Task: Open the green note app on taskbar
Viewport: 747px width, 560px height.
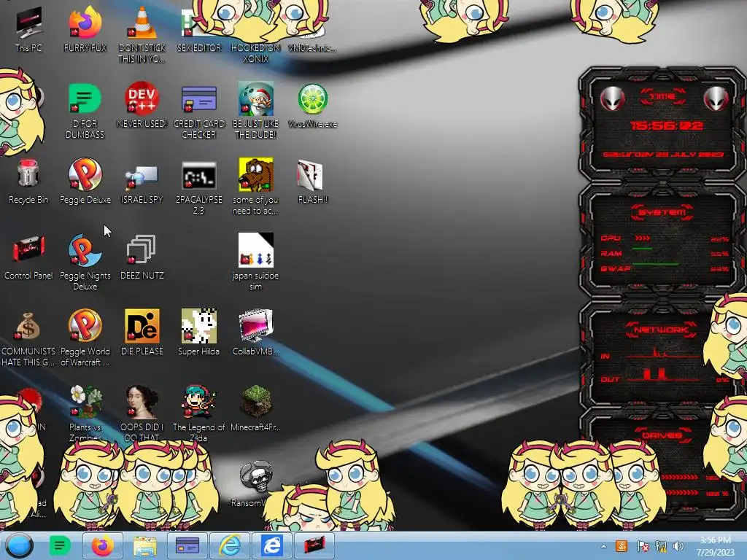Action: pos(60,545)
